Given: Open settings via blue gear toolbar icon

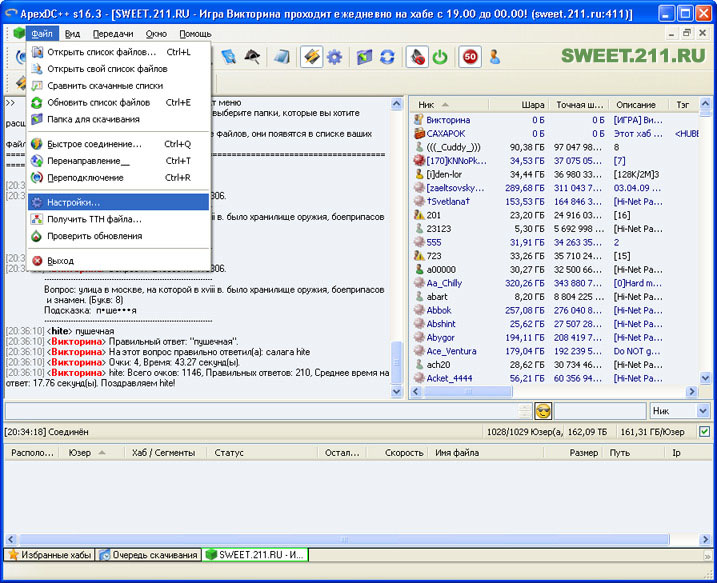Looking at the screenshot, I should [x=334, y=57].
